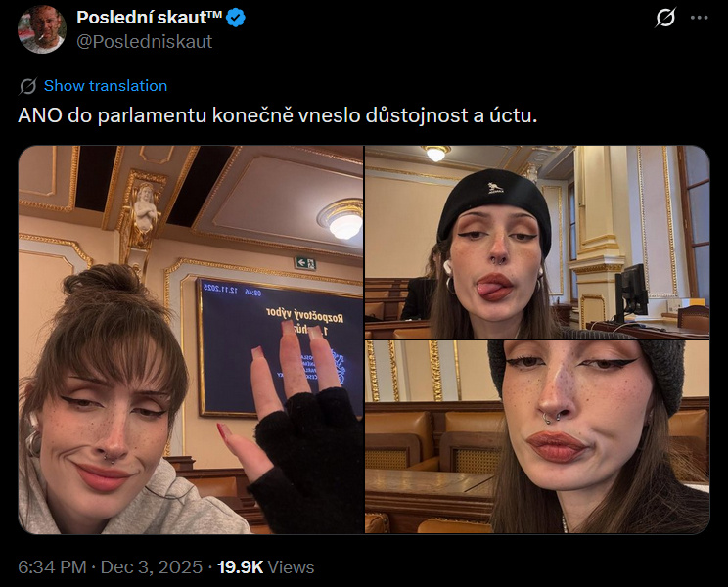Click the Rozpočtový výbor screen in photo
The height and width of the screenshot is (587, 728).
click(280, 347)
